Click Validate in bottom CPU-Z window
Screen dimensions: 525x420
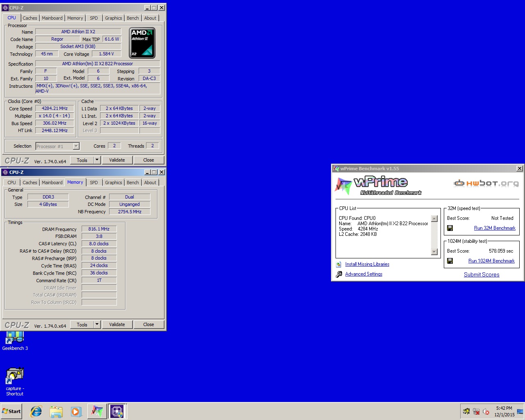point(117,324)
